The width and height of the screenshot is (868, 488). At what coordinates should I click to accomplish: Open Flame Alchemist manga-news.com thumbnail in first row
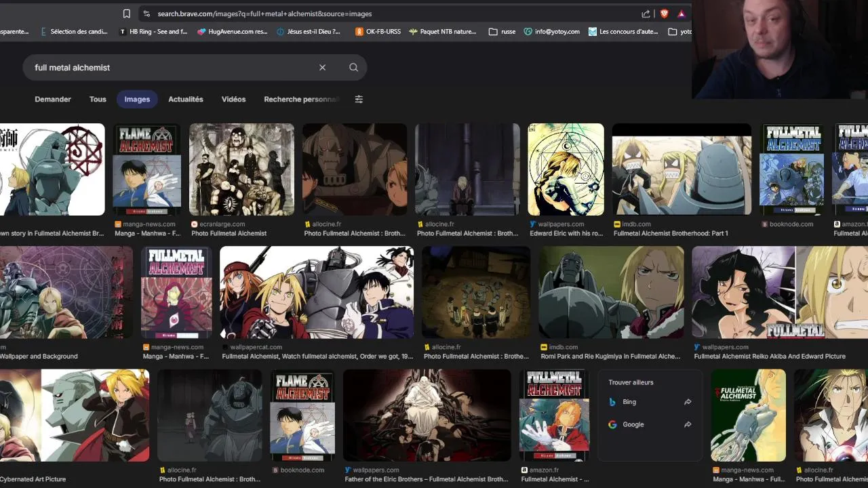coord(147,169)
